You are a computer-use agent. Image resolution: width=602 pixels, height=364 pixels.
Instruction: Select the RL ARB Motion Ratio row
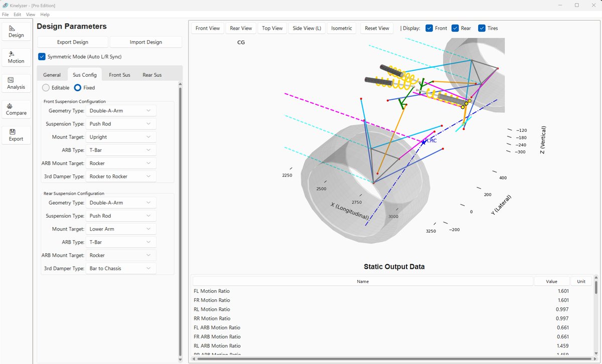[x=391, y=345]
